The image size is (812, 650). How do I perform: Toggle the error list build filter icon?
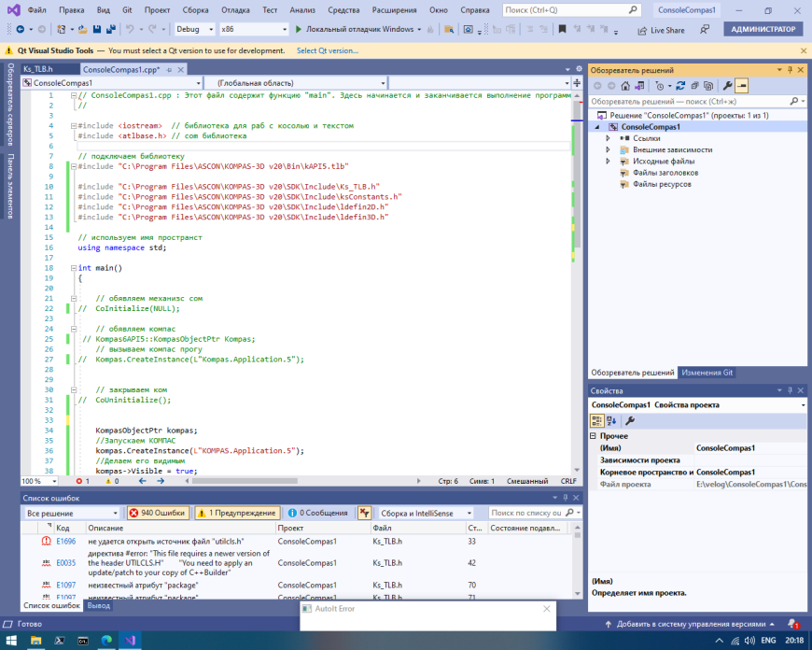pos(365,513)
